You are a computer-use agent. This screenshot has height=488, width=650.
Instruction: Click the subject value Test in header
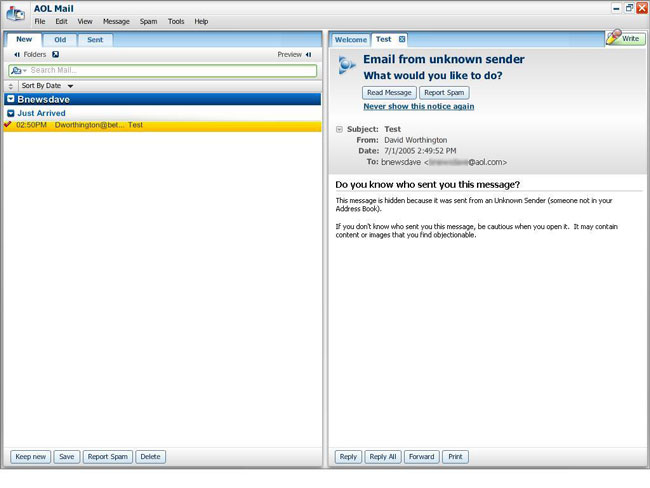point(392,129)
